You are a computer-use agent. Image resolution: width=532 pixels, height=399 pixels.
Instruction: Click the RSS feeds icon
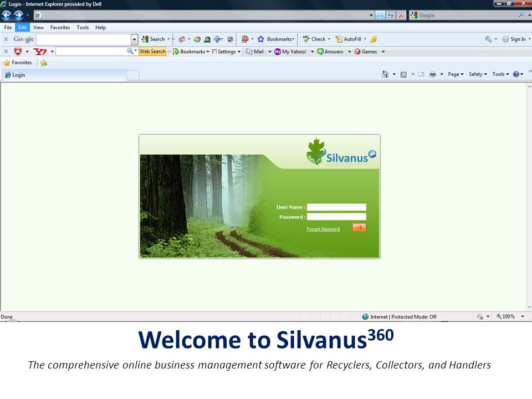point(403,74)
